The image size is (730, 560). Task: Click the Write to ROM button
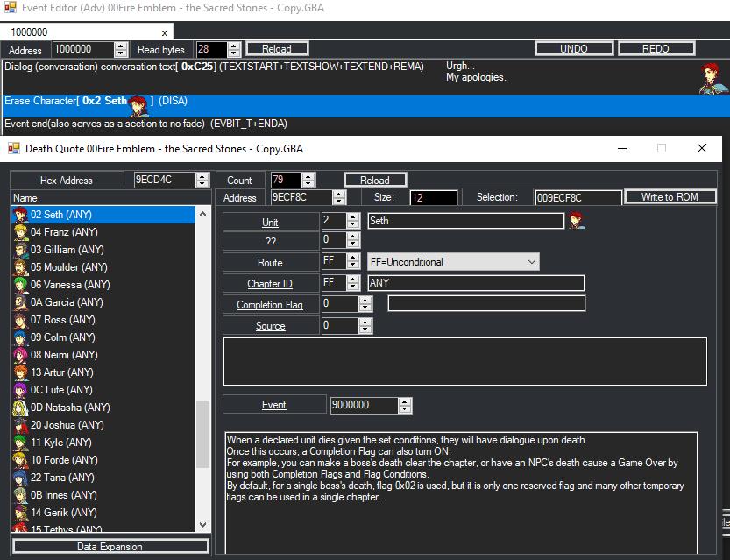(670, 197)
